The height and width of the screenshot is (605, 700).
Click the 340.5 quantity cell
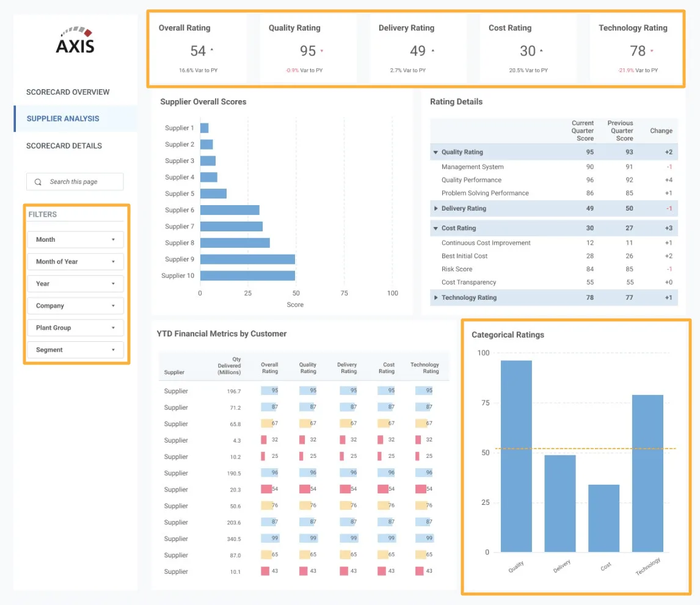[233, 539]
